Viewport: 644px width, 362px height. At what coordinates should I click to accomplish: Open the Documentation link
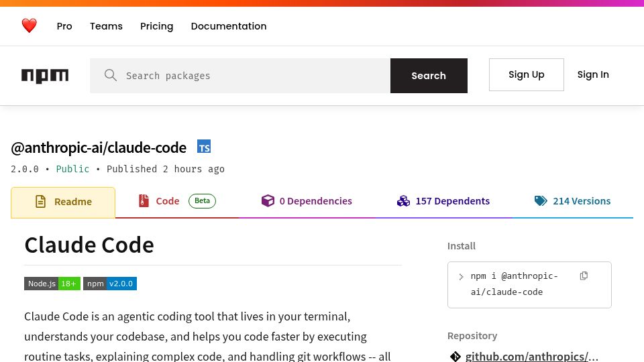[229, 26]
